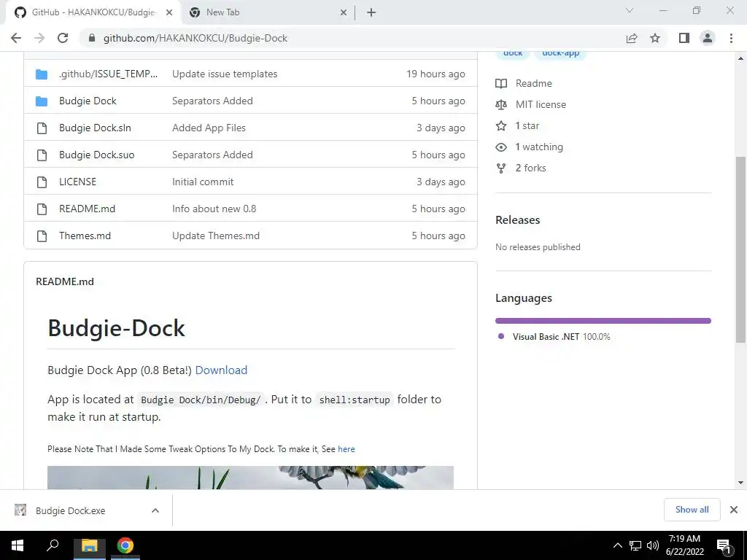Screen dimensions: 747x560
Task: Open the Budgie Dock folder link
Action: 88,101
